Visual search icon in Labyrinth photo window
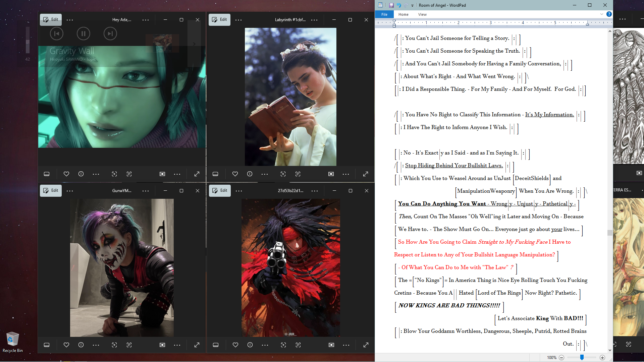This screenshot has width=644, height=362. coord(283,174)
